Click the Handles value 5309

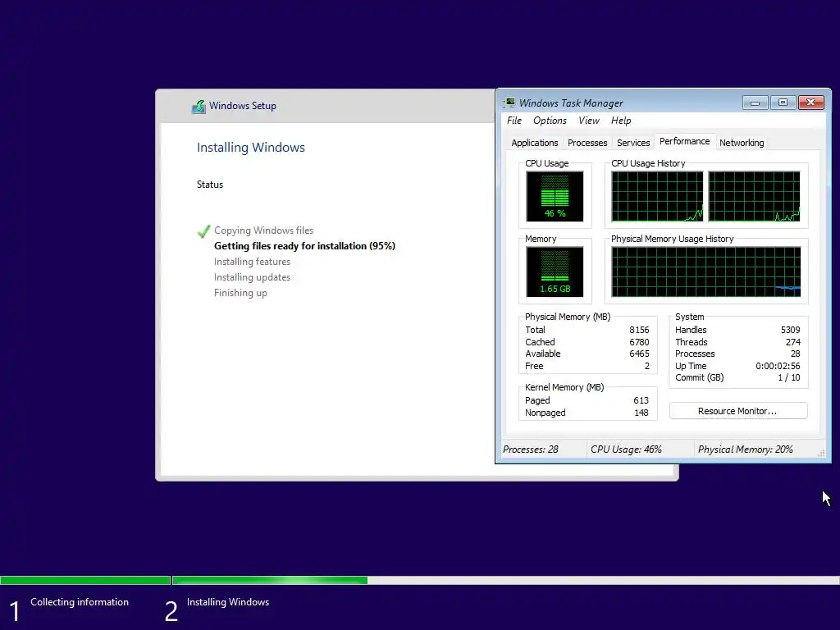pyautogui.click(x=790, y=330)
